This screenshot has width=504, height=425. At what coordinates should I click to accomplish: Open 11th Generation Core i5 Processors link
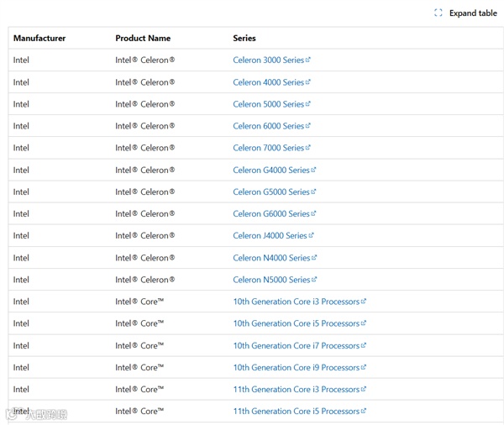tap(300, 412)
